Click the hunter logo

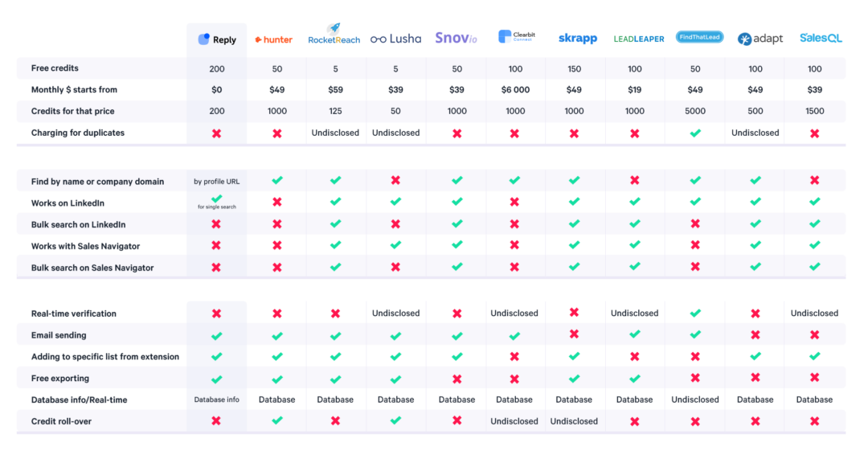[273, 39]
